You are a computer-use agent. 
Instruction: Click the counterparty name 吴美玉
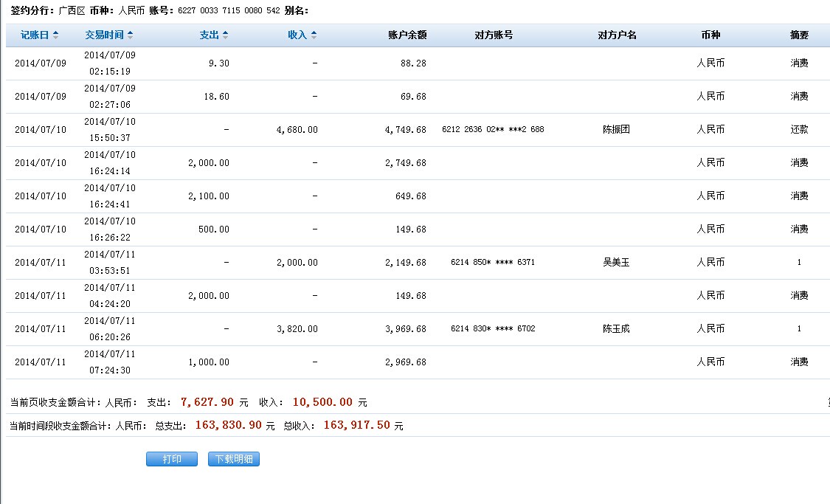coord(616,262)
